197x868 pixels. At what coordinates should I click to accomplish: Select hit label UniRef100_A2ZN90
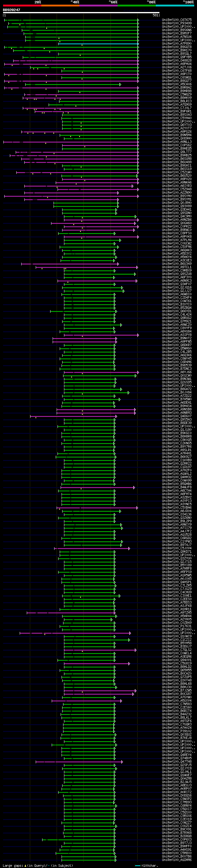click(x=177, y=193)
